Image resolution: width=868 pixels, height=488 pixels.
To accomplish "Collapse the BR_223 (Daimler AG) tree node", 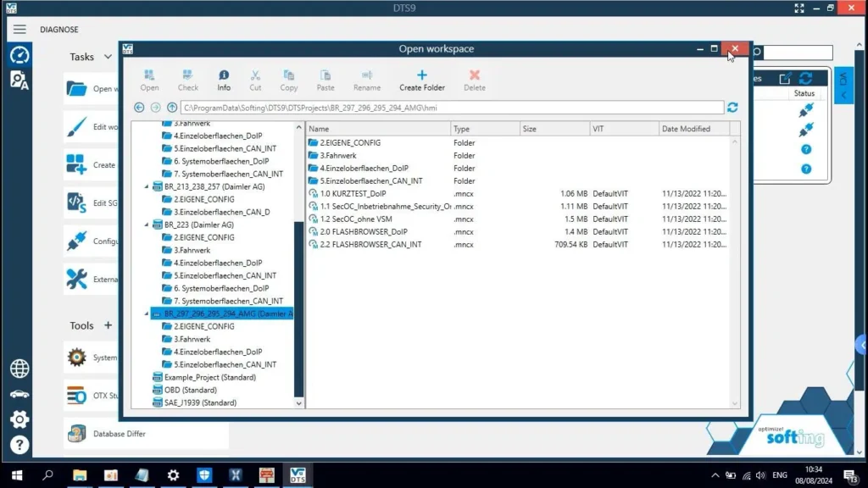I will (147, 225).
